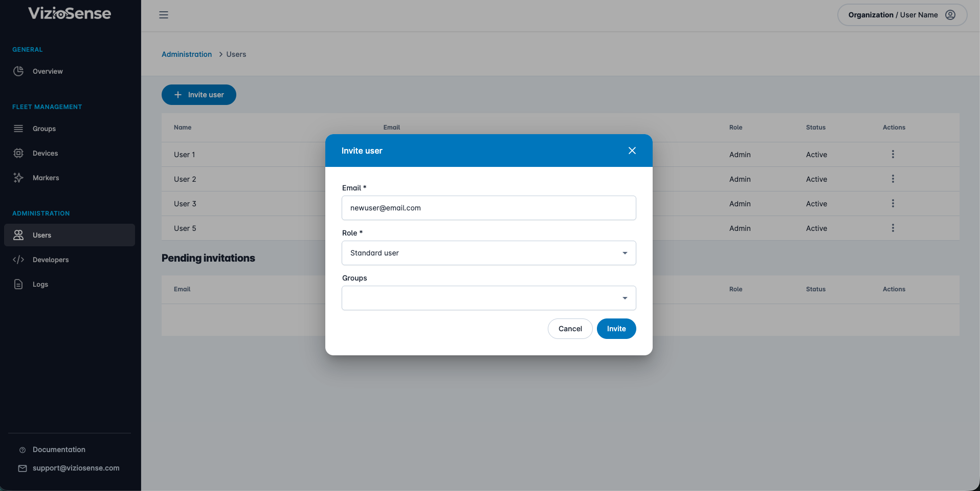This screenshot has width=980, height=491.
Task: Click the support@viziosense.com link
Action: tap(76, 468)
